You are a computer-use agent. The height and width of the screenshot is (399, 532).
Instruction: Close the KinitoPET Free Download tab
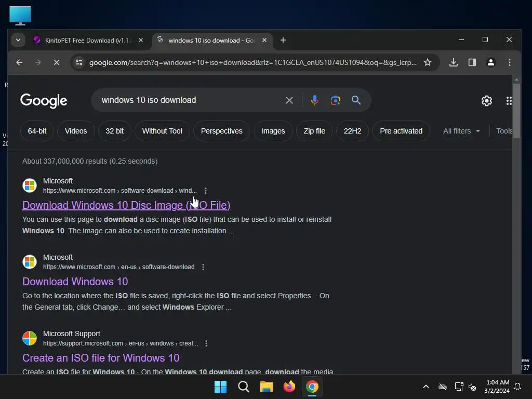click(141, 40)
